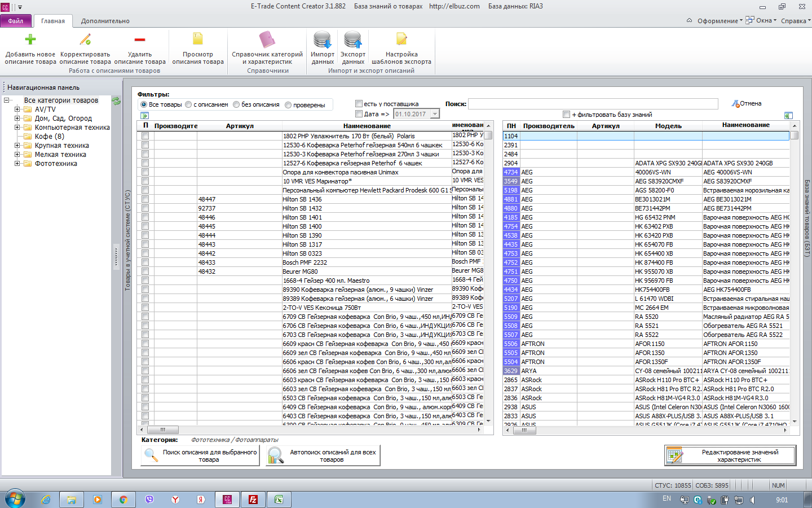Expand the AV/TV category node
812x508 pixels.
17,110
